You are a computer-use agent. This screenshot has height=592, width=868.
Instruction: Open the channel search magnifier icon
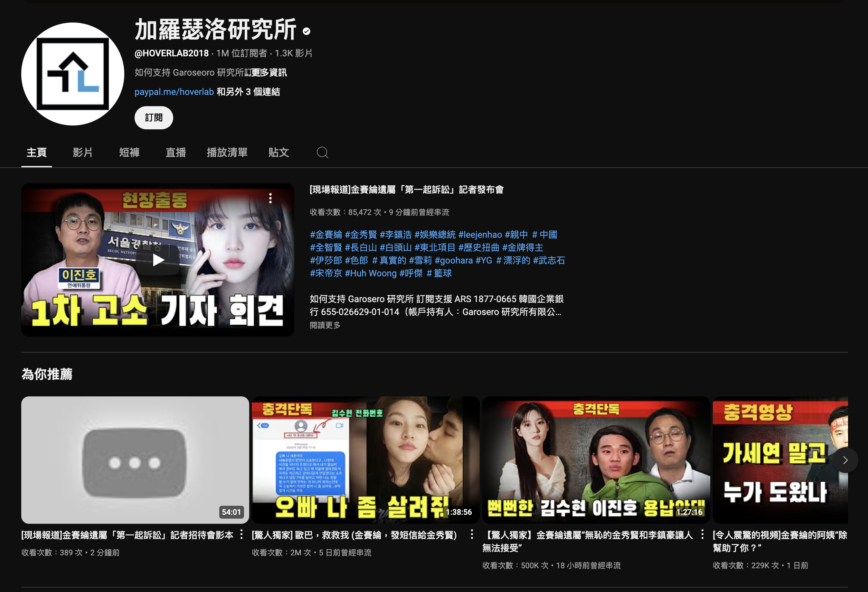[x=322, y=152]
